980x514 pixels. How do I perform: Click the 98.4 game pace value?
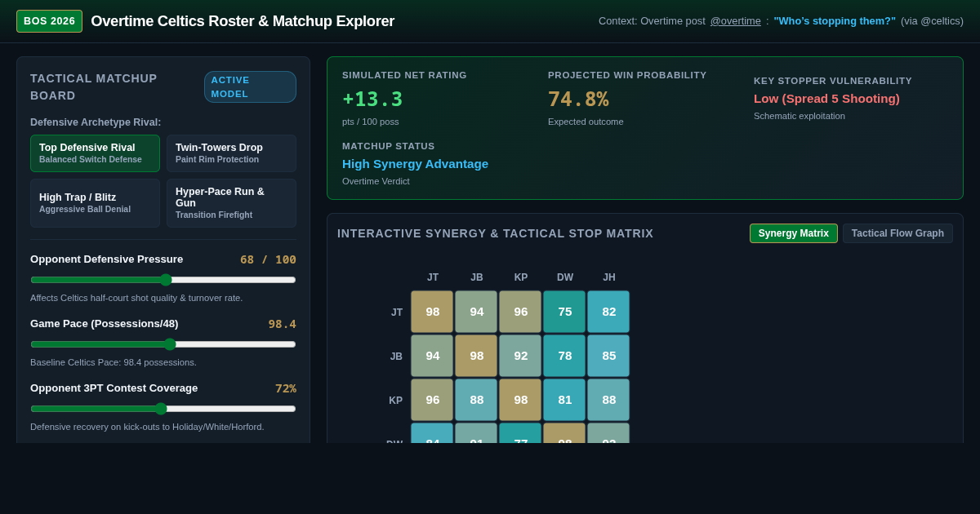(283, 324)
